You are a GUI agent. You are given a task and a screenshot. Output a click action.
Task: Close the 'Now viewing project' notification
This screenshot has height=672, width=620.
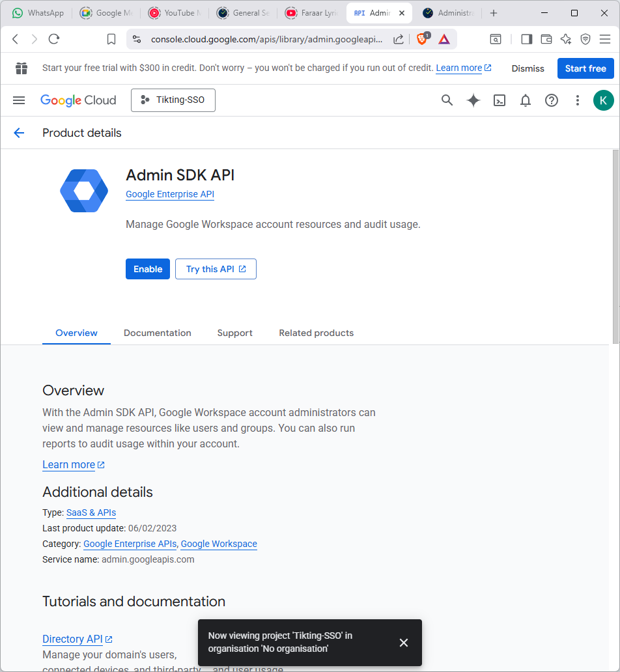(x=404, y=643)
